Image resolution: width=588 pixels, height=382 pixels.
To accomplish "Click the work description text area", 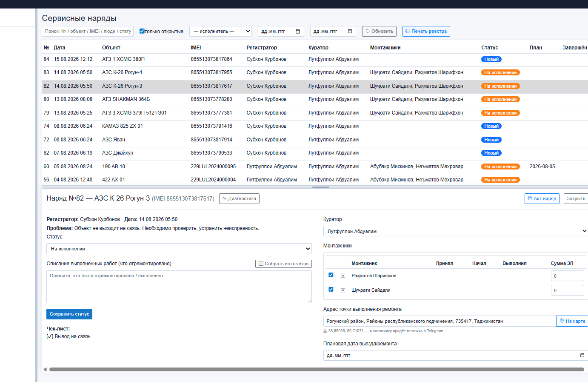I will (x=179, y=287).
